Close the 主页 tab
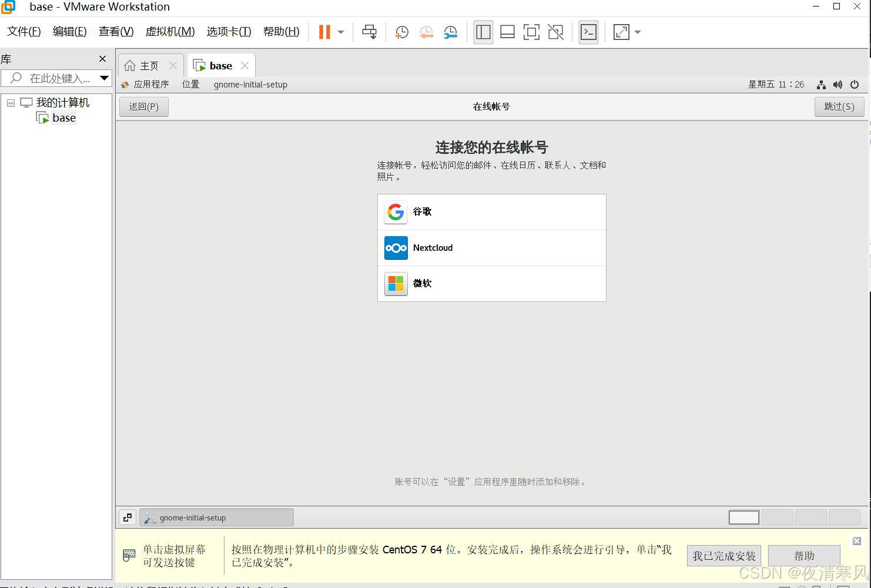 coord(173,66)
